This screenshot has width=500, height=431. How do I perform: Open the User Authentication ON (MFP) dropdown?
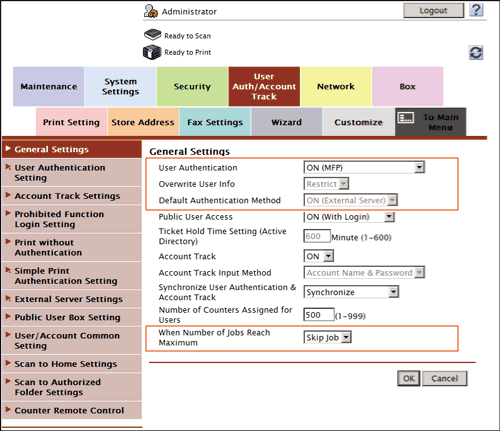tap(364, 167)
